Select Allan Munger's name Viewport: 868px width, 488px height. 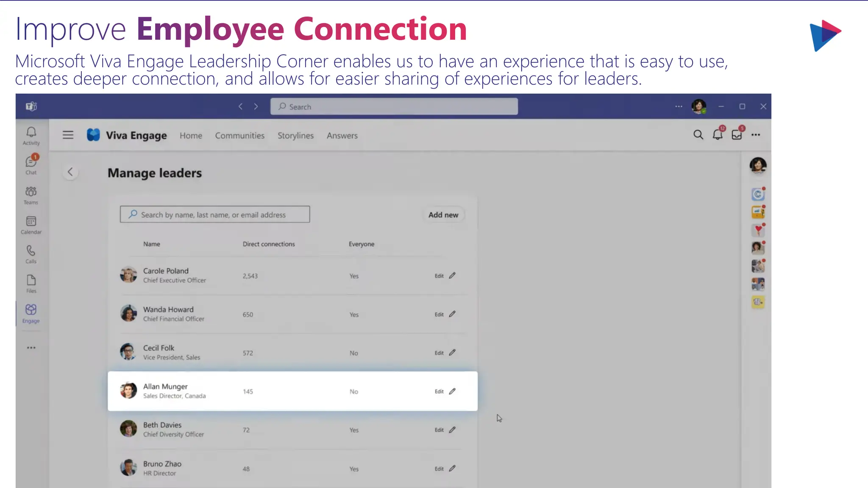pyautogui.click(x=165, y=386)
